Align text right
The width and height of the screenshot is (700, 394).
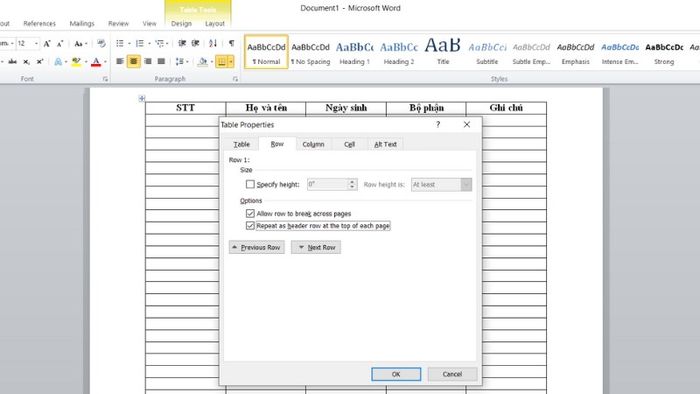tap(148, 61)
